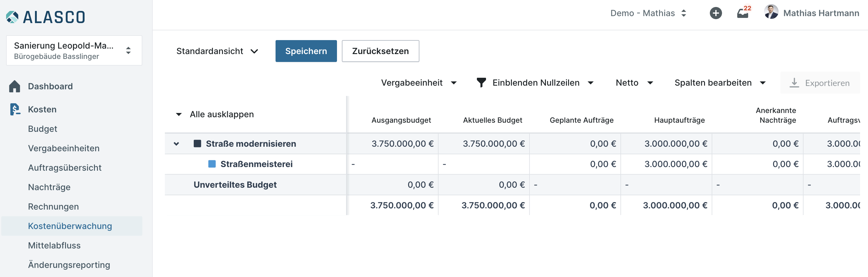Click the Kosten section icon

coord(15,109)
